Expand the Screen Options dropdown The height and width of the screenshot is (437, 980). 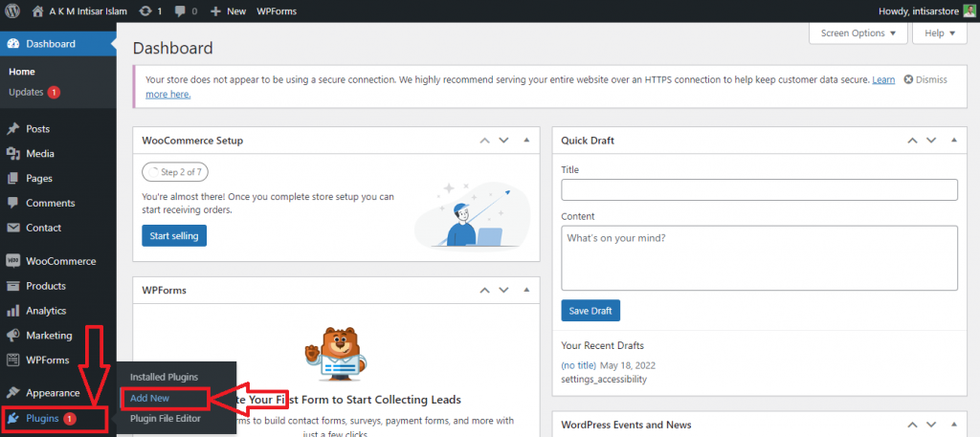858,33
